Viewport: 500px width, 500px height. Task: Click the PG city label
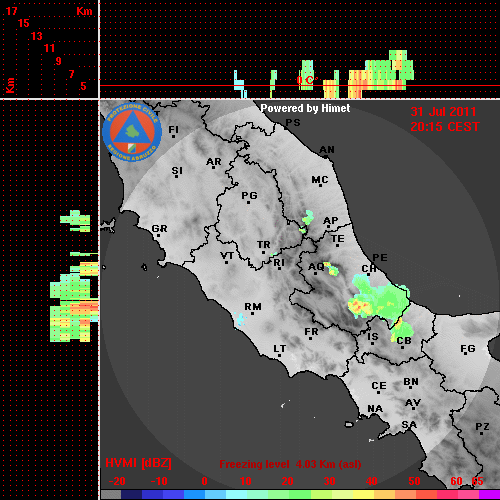[x=249, y=195]
